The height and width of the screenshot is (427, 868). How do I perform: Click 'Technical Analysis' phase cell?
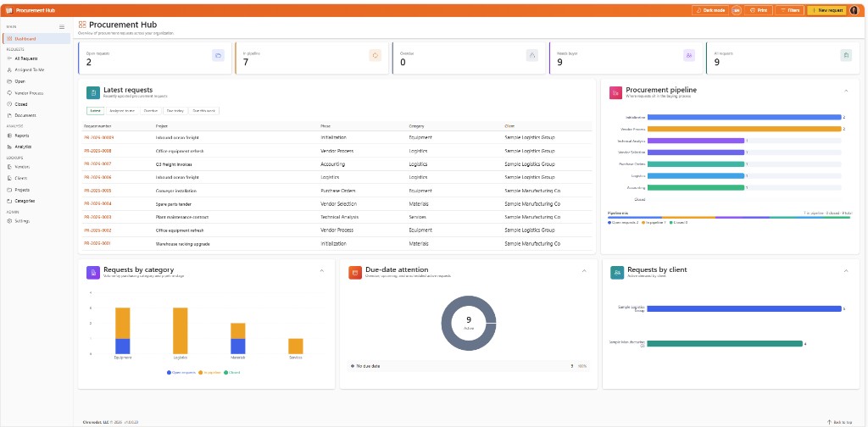click(x=339, y=218)
